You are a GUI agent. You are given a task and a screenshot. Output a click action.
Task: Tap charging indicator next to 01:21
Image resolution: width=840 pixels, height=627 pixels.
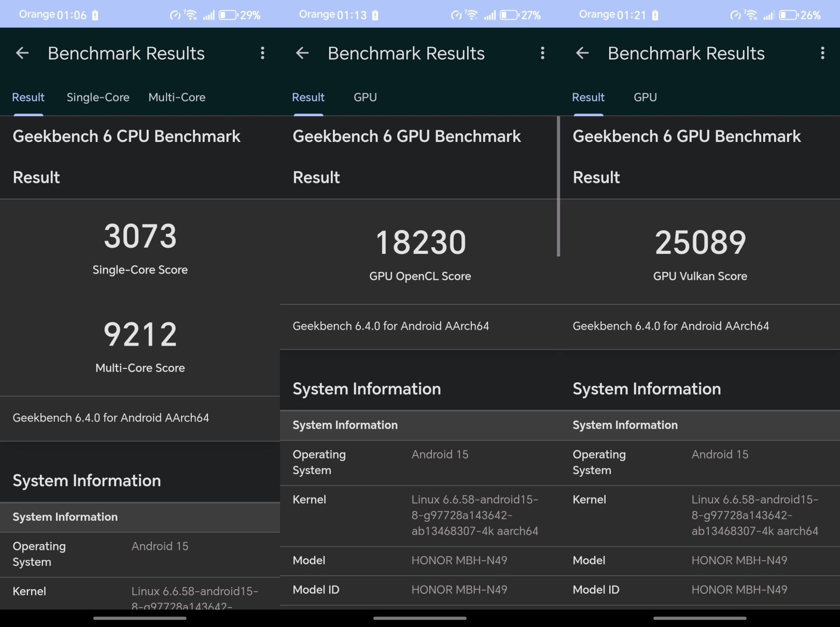(655, 16)
